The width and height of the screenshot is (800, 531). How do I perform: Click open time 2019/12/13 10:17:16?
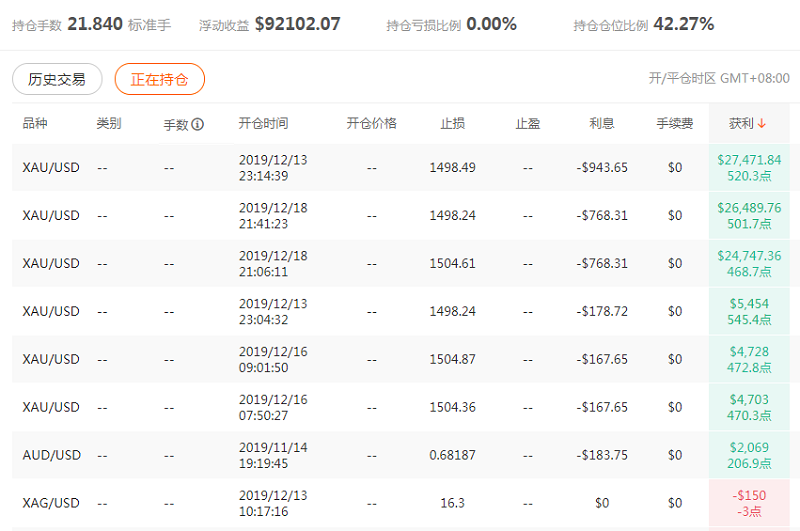(x=273, y=503)
